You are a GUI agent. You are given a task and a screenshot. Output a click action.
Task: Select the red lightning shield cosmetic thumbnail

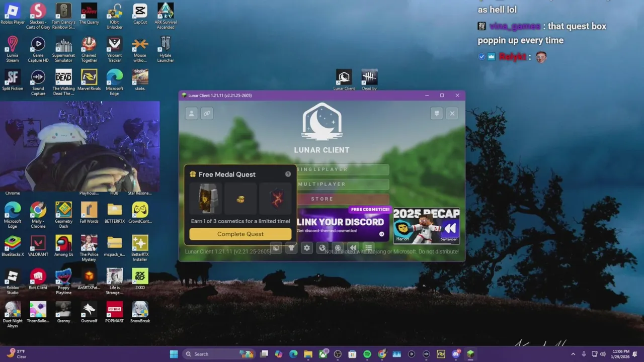(x=275, y=199)
